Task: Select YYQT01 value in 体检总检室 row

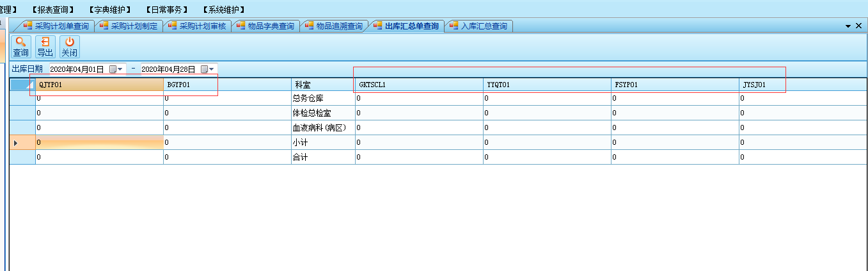Action: point(547,113)
